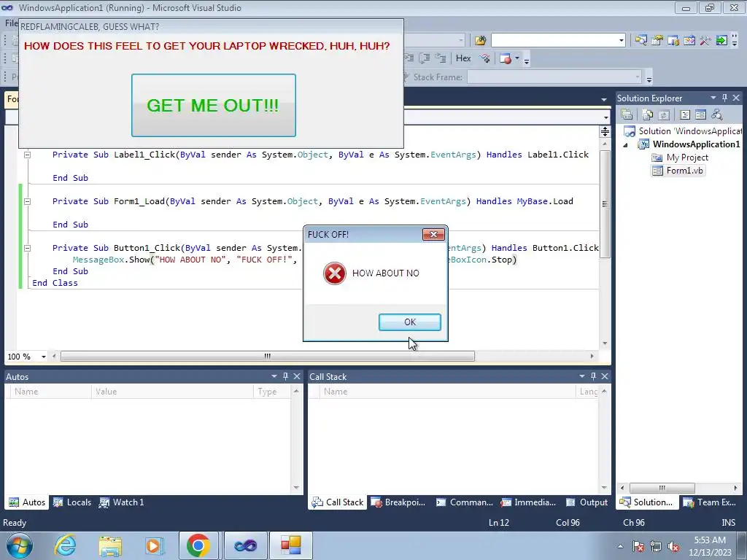
Task: Switch to the Breakpoints tab
Action: 398,502
